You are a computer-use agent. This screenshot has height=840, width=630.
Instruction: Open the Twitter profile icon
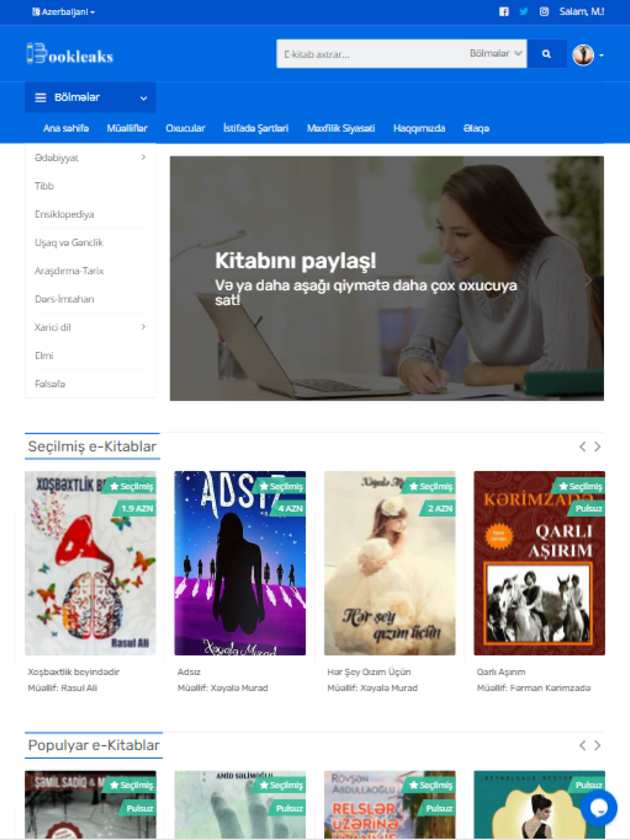click(524, 11)
